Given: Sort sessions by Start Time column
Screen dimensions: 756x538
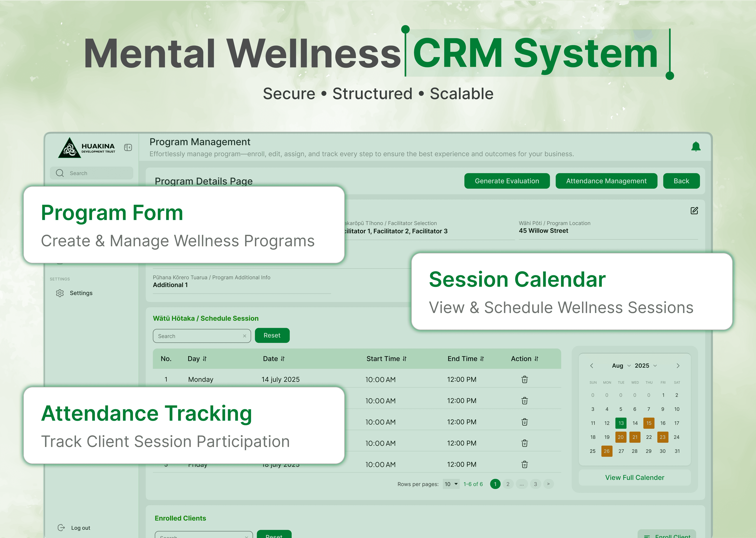Looking at the screenshot, I should (405, 359).
